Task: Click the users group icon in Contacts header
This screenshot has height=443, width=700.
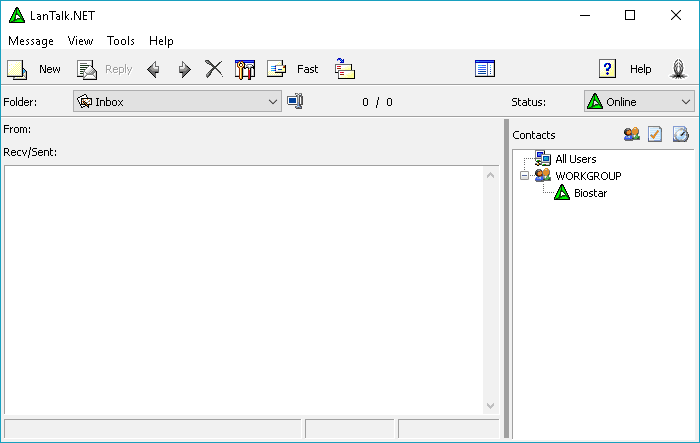Action: click(632, 134)
